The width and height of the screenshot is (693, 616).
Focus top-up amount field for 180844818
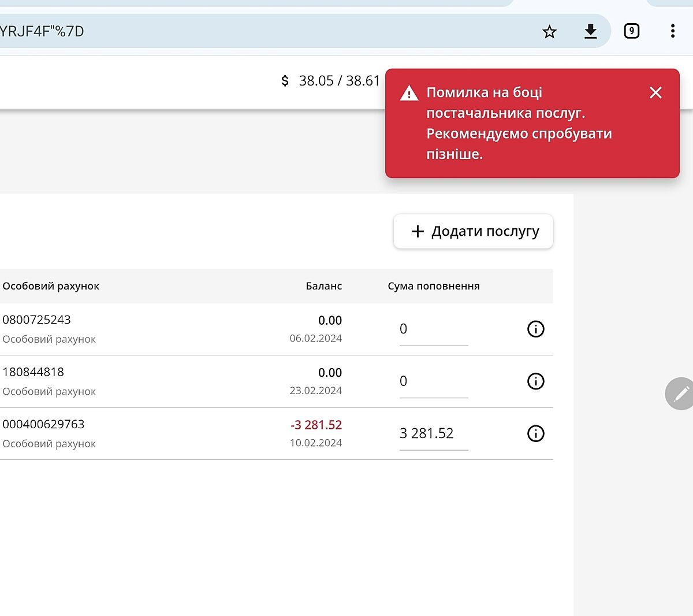(x=433, y=381)
